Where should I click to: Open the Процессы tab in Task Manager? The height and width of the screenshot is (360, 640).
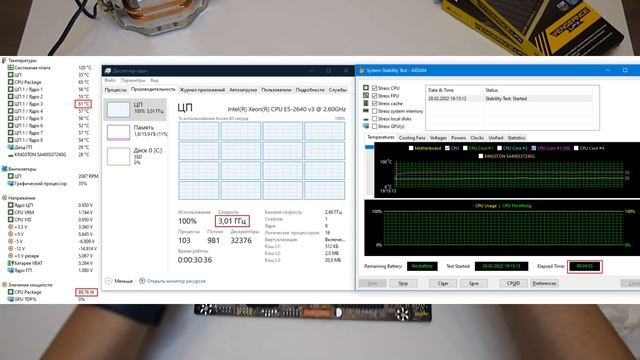(116, 90)
